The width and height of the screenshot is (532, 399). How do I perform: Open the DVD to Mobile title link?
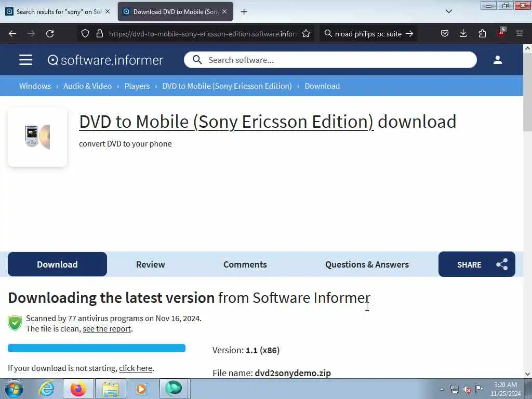(227, 122)
